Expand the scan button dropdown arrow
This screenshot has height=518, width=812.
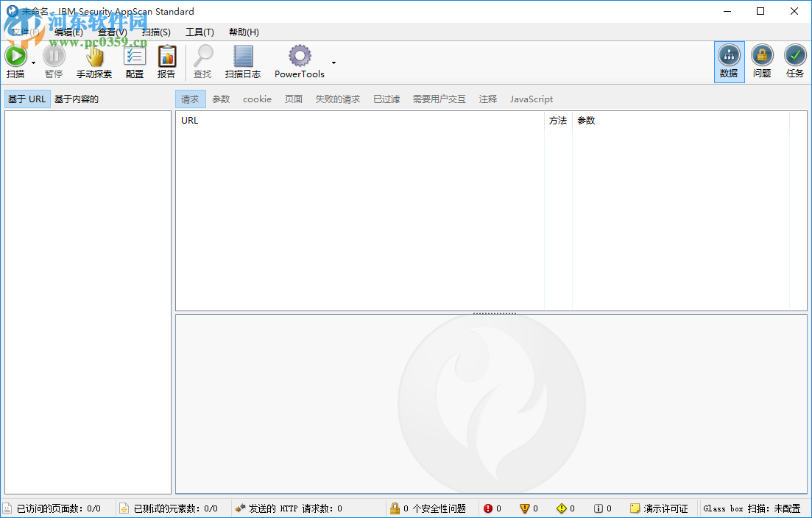32,64
